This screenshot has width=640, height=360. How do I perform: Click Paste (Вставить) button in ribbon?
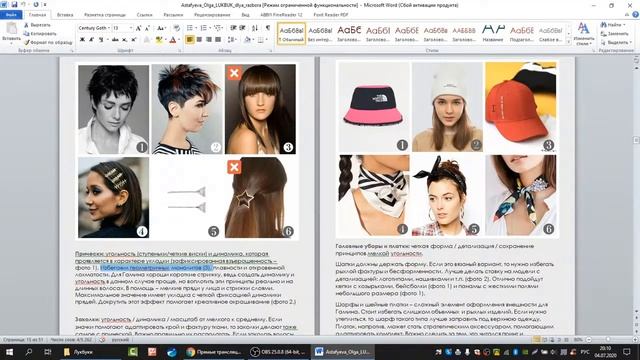[11, 32]
